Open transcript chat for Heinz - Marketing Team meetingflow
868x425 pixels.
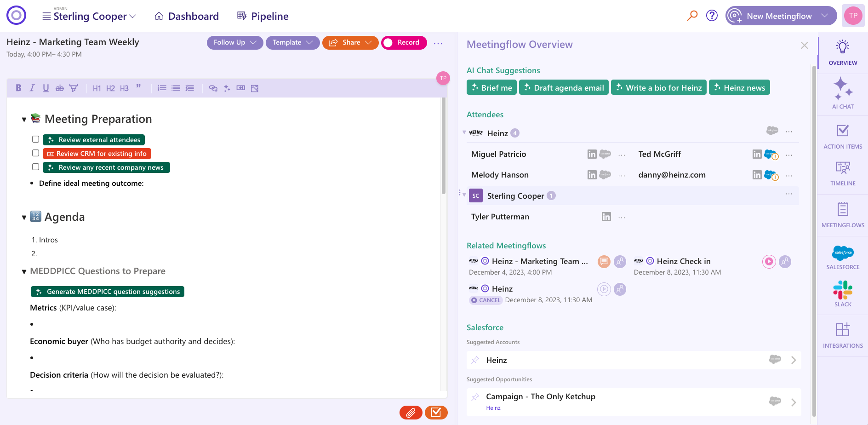(x=604, y=262)
